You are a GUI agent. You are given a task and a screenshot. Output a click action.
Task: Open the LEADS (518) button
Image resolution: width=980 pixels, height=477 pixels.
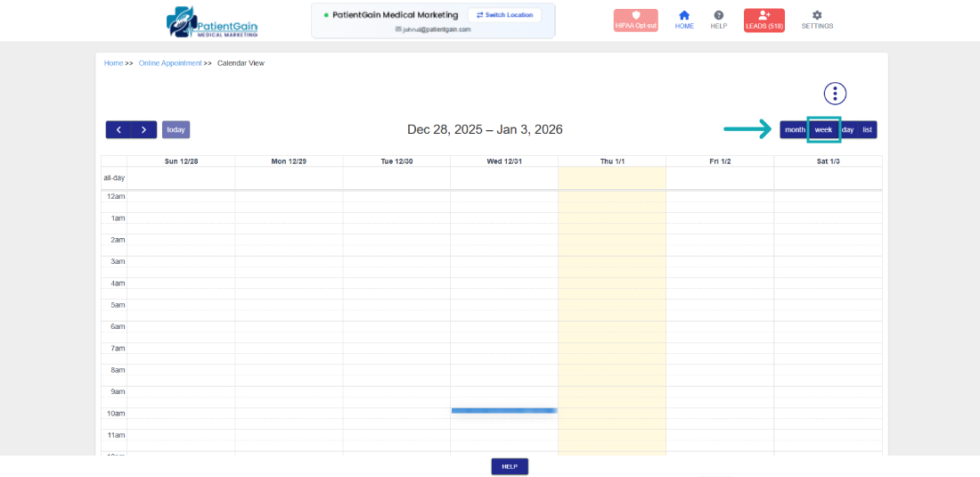click(x=764, y=21)
